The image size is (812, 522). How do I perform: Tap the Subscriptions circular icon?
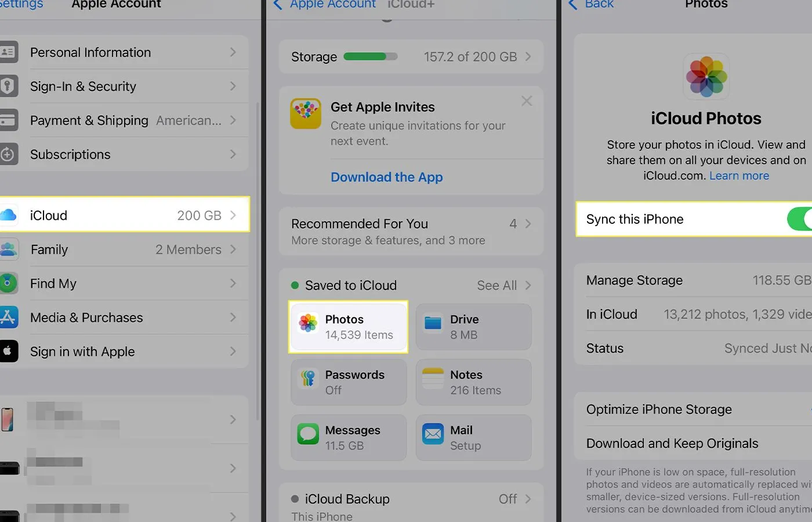tap(8, 154)
